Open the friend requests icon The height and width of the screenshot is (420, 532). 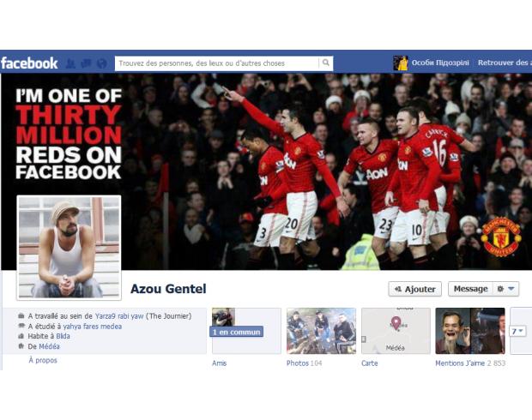(70, 63)
